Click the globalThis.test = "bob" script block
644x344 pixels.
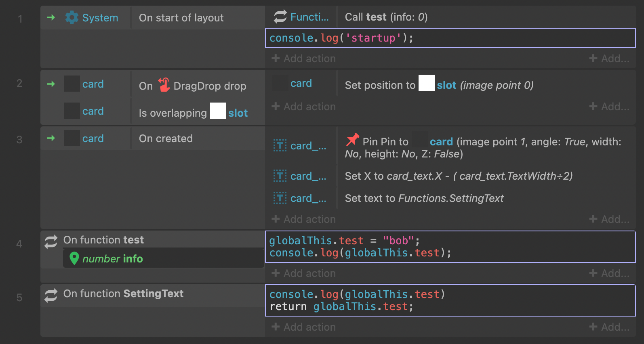(x=450, y=247)
